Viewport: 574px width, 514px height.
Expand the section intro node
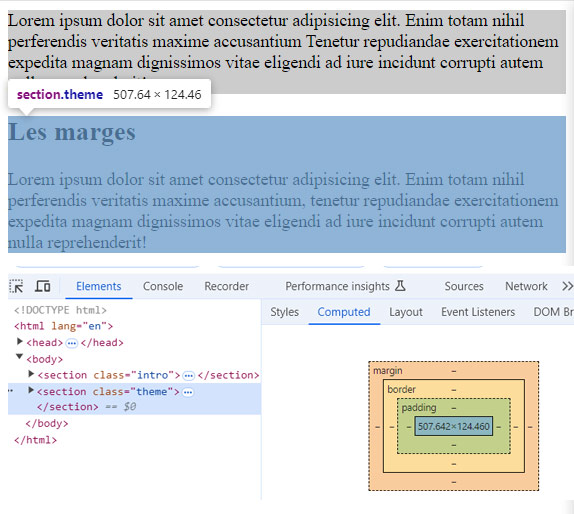coord(31,374)
